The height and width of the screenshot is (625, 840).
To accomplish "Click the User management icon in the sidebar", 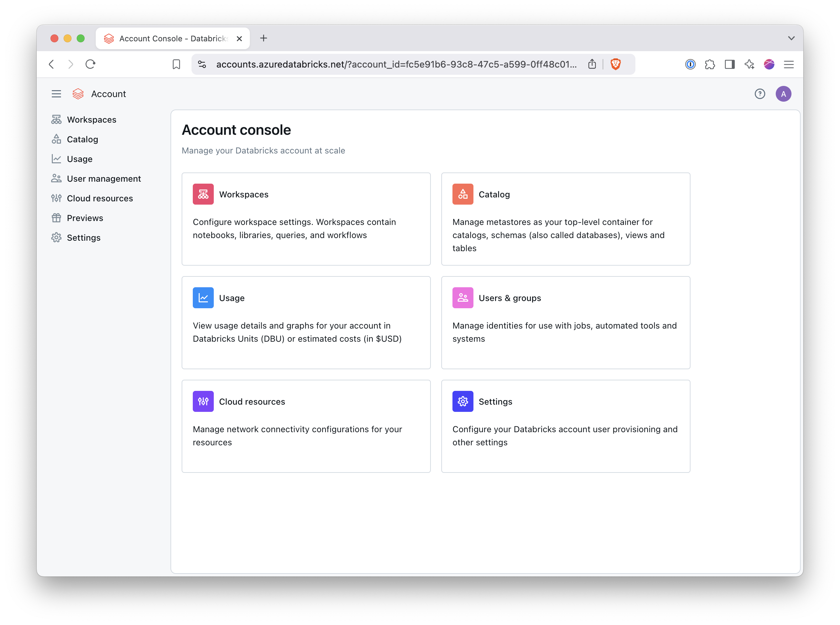I will pos(56,179).
